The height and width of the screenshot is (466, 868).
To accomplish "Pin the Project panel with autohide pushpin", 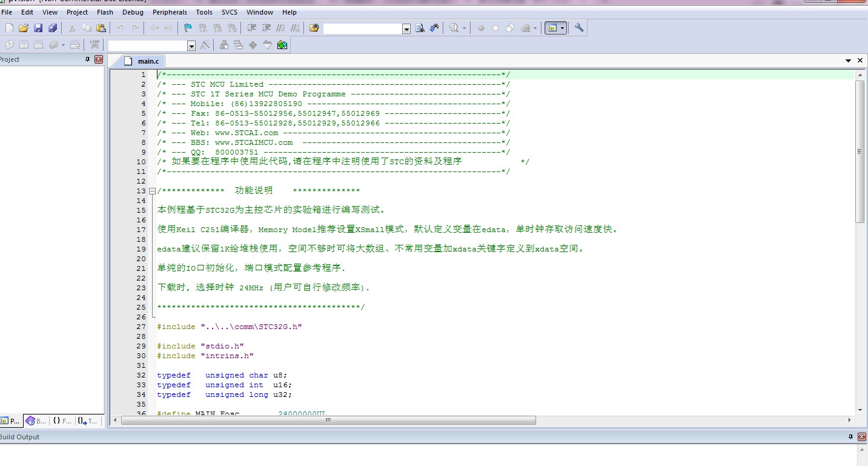I will coord(87,59).
